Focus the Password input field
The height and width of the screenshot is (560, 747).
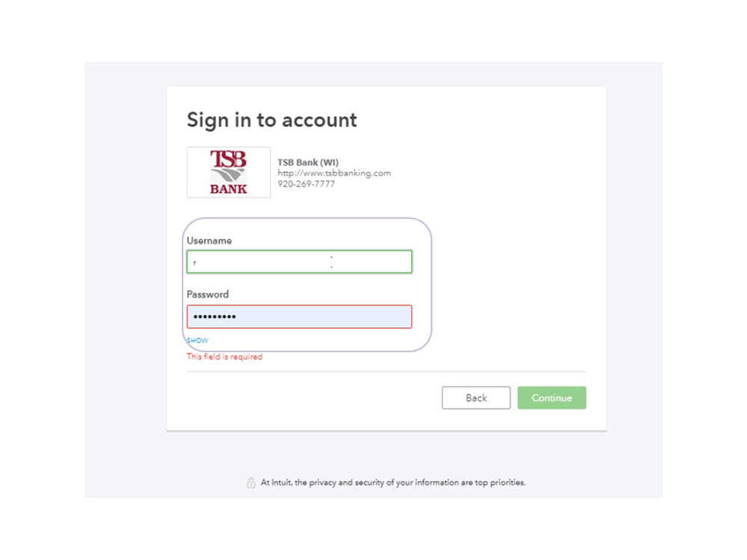(x=299, y=316)
